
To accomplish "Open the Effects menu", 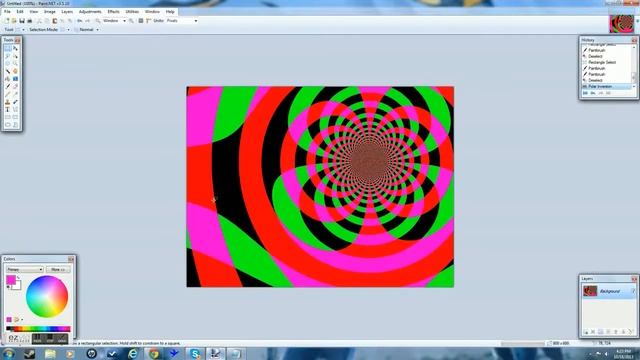I will coord(113,11).
